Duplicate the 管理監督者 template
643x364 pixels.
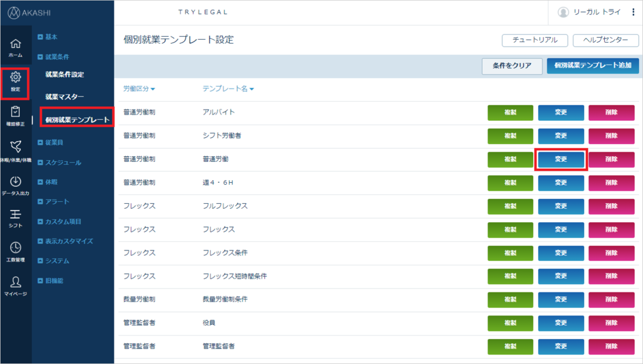pos(510,346)
